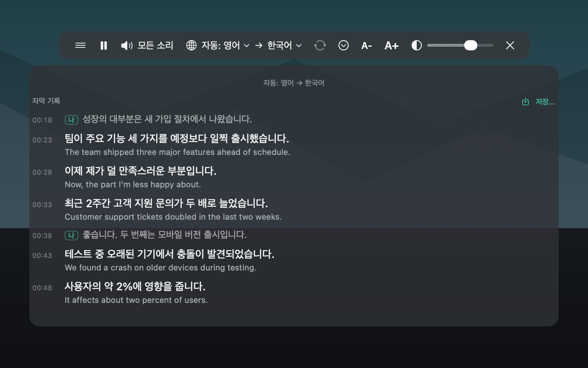This screenshot has width=588, height=368.
Task: Click caption 최근 2주간 고객 지원 문의가 두 배로 늘었습니다.
Action: pyautogui.click(x=166, y=203)
